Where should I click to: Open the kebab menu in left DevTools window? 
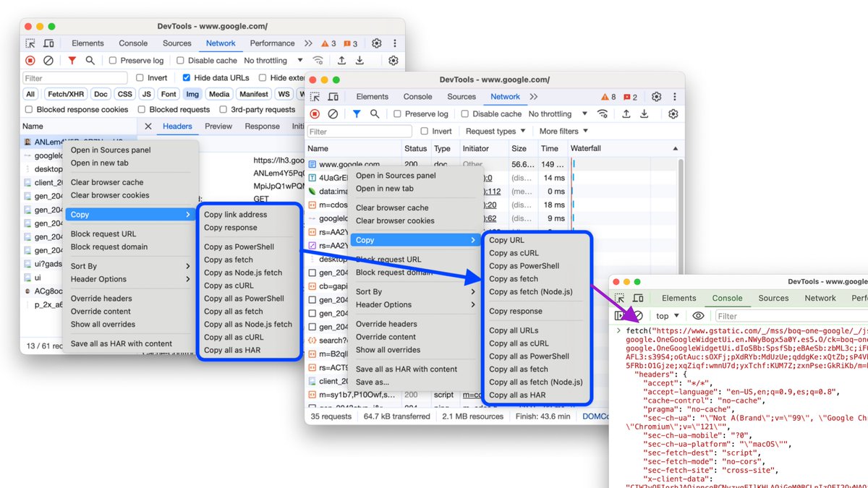click(395, 43)
